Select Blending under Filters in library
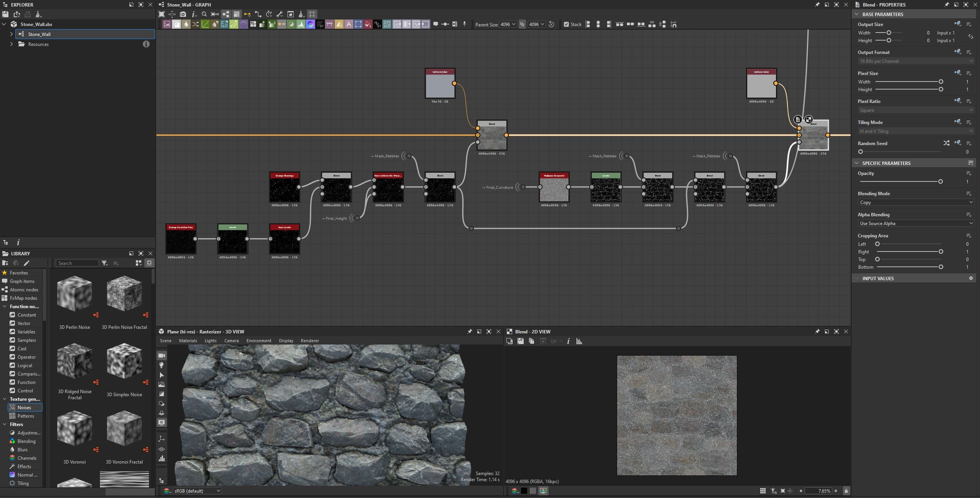 pyautogui.click(x=26, y=441)
